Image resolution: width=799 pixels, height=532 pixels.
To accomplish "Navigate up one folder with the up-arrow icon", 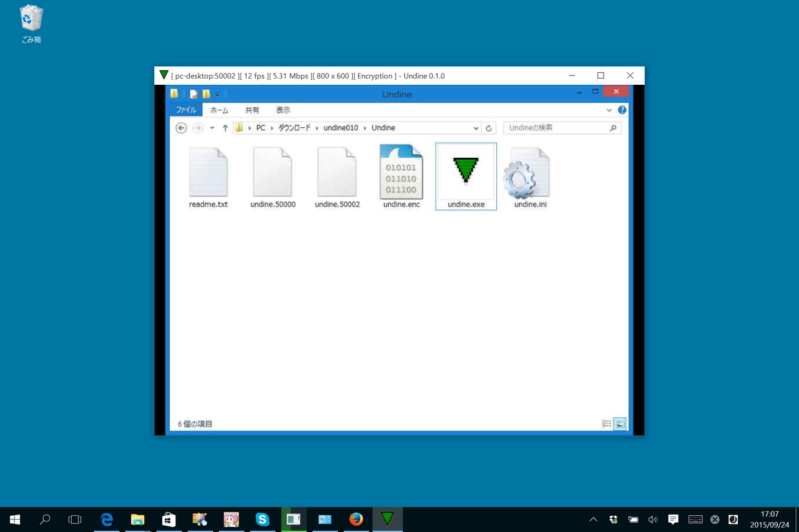I will (x=225, y=127).
